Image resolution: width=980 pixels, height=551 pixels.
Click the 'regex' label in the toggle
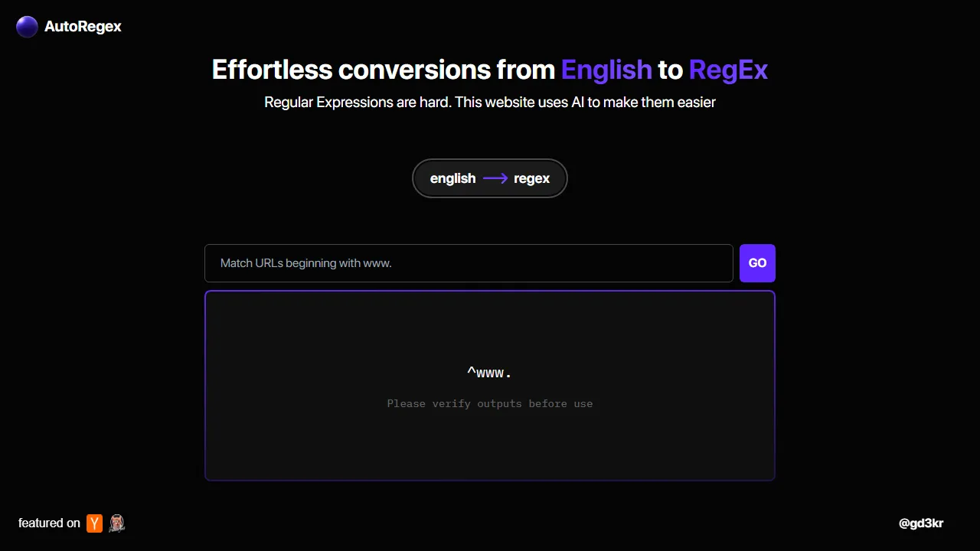(532, 178)
